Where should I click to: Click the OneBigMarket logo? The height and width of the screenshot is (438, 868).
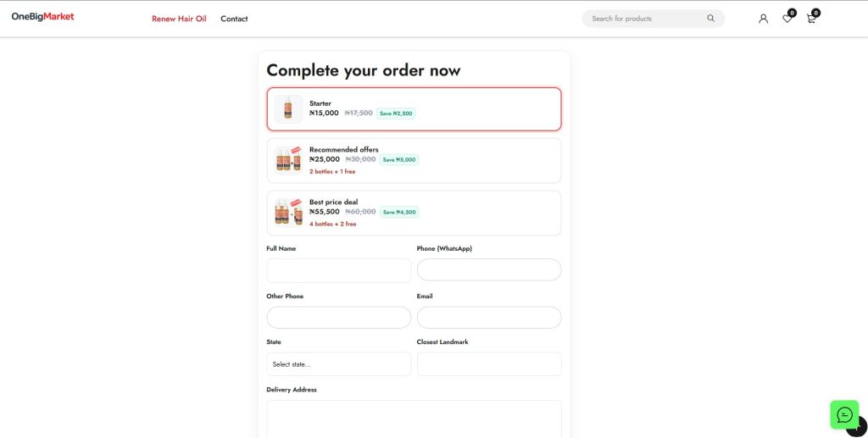pos(42,17)
